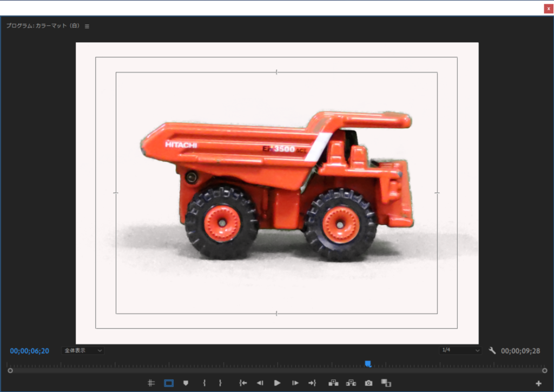554x392 pixels.
Task: Click the current timecode 00;00;06;20
Action: point(29,351)
